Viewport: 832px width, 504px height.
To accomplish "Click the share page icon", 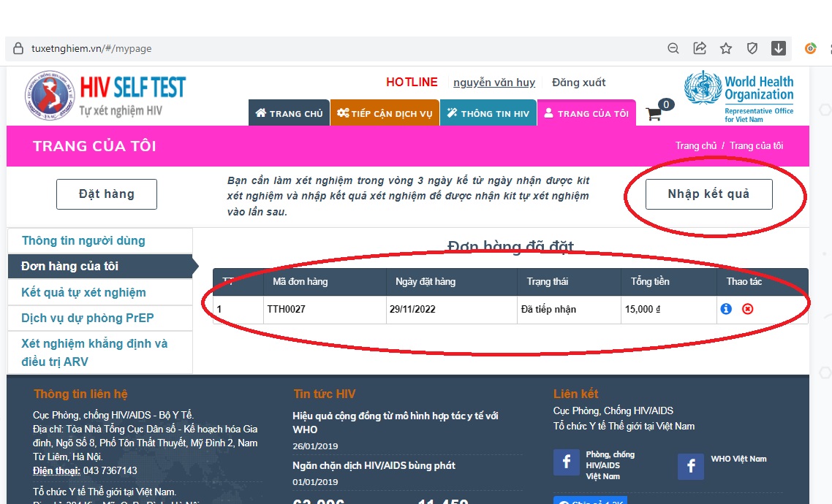I will (700, 49).
